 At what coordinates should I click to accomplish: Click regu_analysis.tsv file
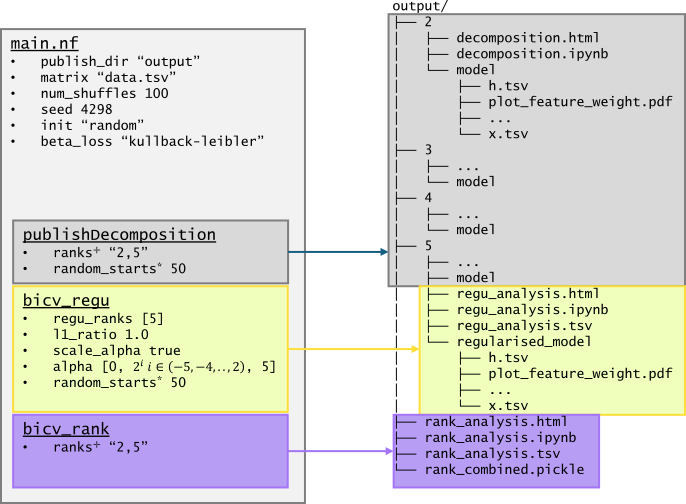(524, 326)
